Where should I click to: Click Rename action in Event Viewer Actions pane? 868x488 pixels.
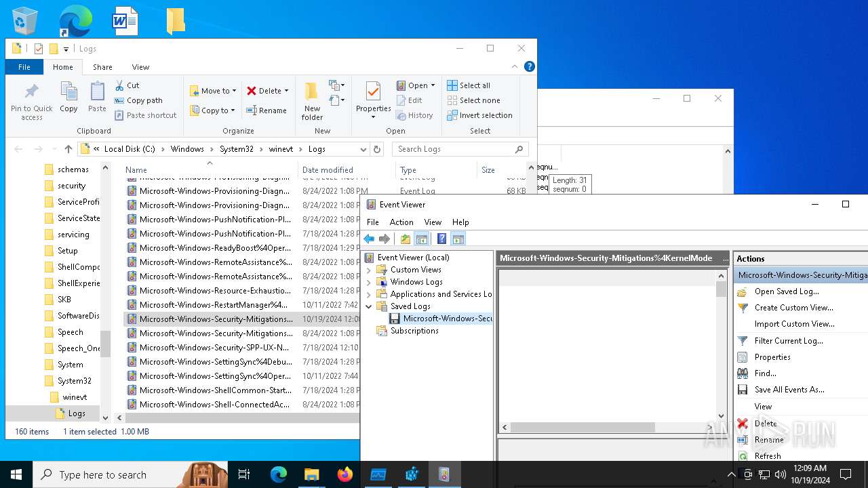769,440
